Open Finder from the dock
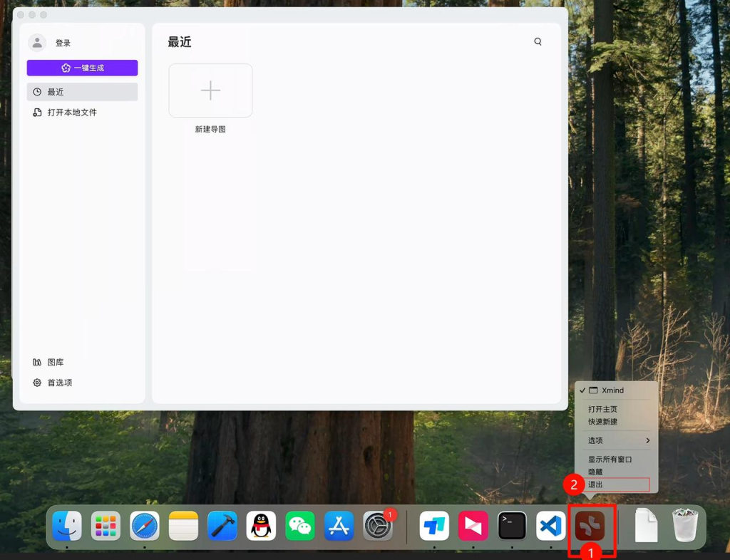The height and width of the screenshot is (560, 730). coord(67,526)
